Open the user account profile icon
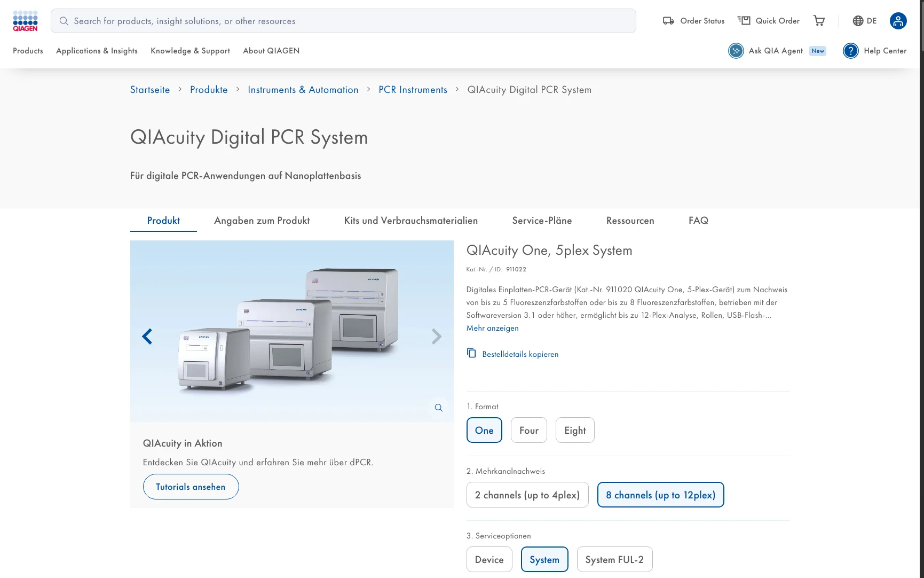924x578 pixels. 898,21
